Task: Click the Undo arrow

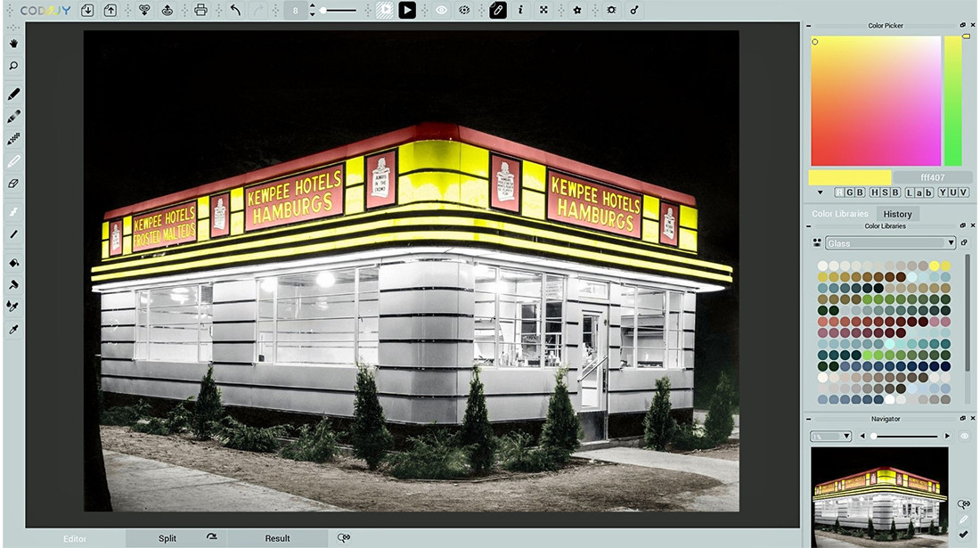Action: pyautogui.click(x=235, y=11)
